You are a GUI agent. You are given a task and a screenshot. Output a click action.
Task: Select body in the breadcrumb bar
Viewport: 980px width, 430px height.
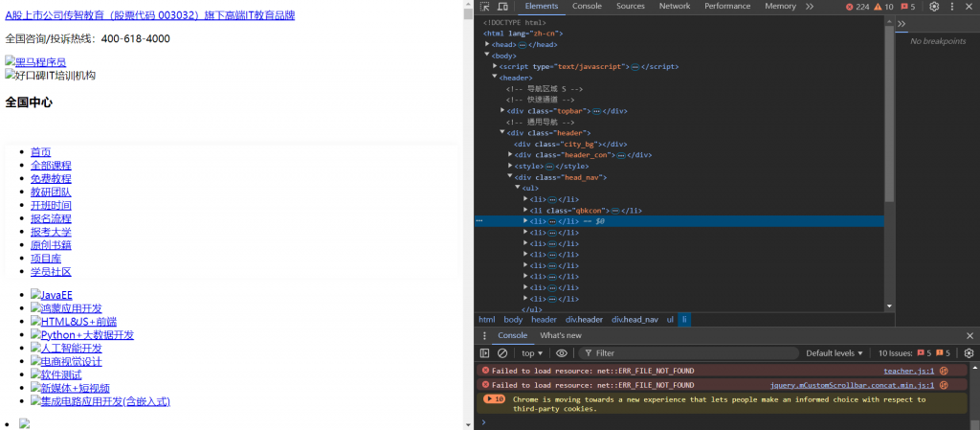(513, 319)
